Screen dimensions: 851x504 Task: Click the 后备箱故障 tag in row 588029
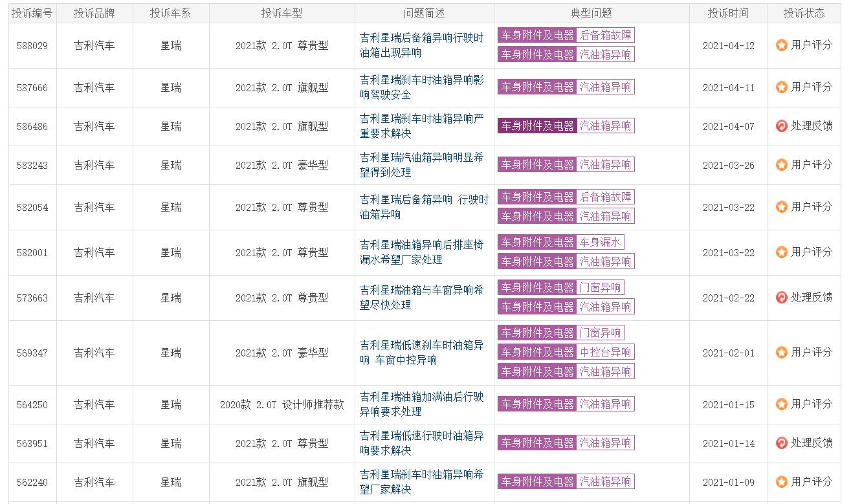coord(605,36)
